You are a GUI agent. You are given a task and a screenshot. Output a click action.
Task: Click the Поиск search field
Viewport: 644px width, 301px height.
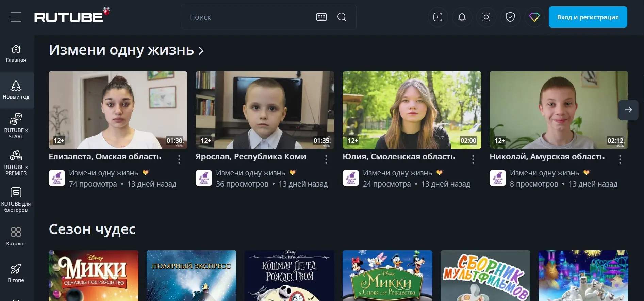(x=248, y=17)
